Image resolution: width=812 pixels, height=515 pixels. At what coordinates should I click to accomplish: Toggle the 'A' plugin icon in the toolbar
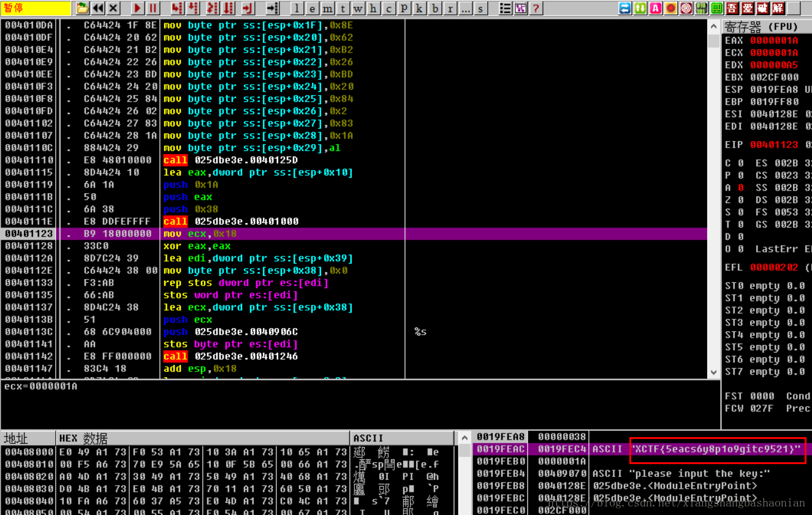655,9
